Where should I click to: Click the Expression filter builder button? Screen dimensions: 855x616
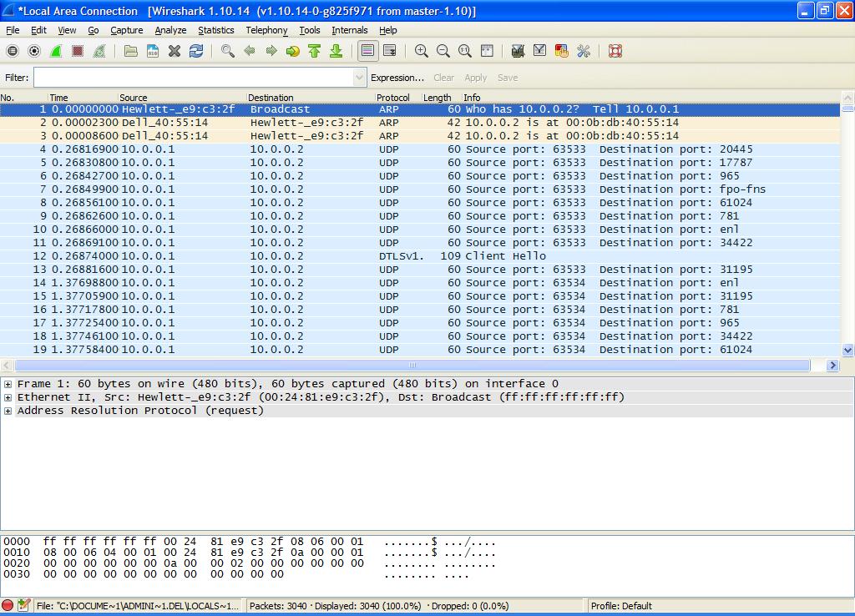click(x=397, y=77)
